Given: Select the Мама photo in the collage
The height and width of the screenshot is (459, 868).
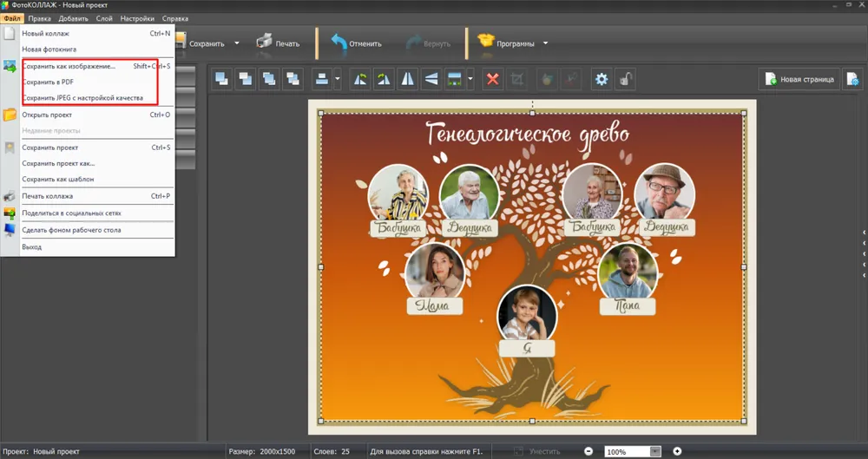Looking at the screenshot, I should click(435, 270).
